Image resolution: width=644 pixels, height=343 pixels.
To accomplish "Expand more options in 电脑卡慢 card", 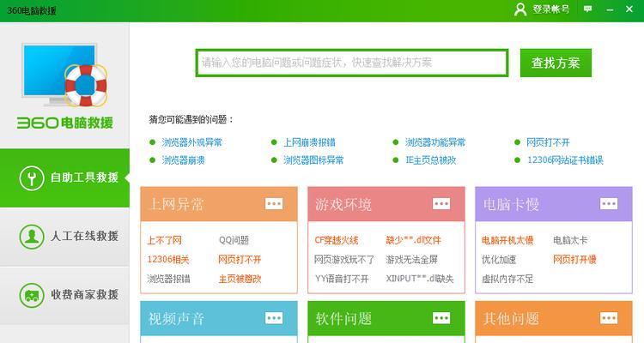I will coord(609,203).
